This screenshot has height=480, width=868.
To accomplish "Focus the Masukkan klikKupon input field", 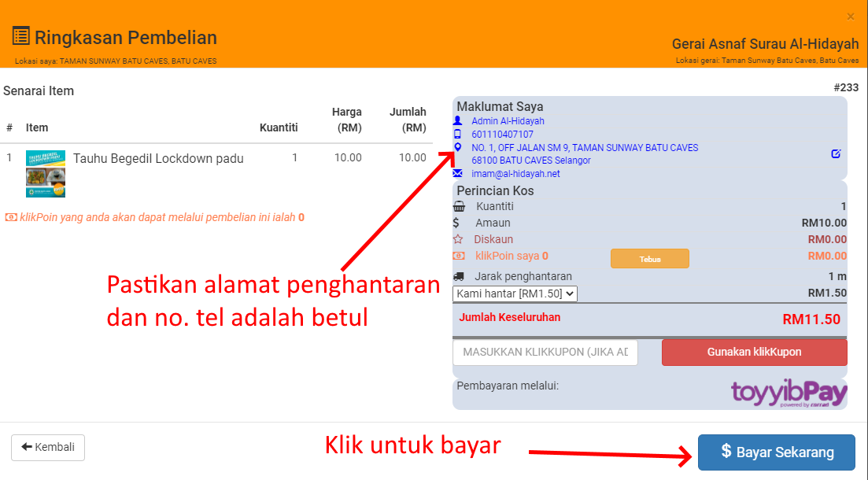I will click(545, 352).
